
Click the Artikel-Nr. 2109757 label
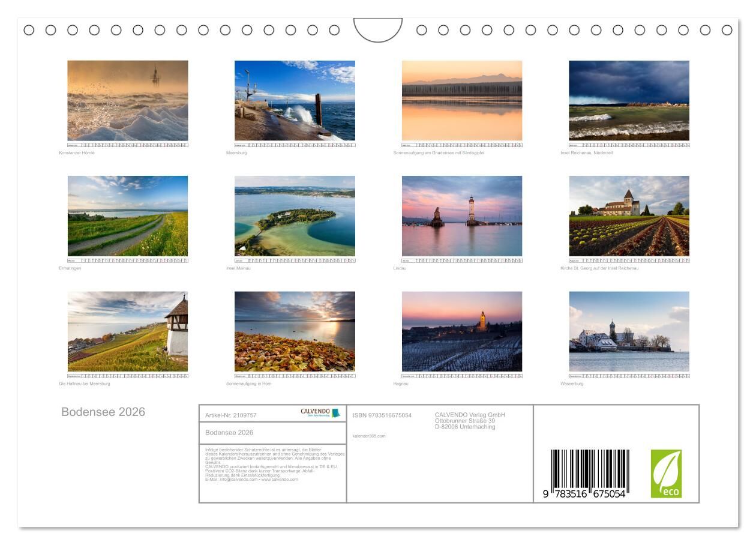pyautogui.click(x=231, y=415)
